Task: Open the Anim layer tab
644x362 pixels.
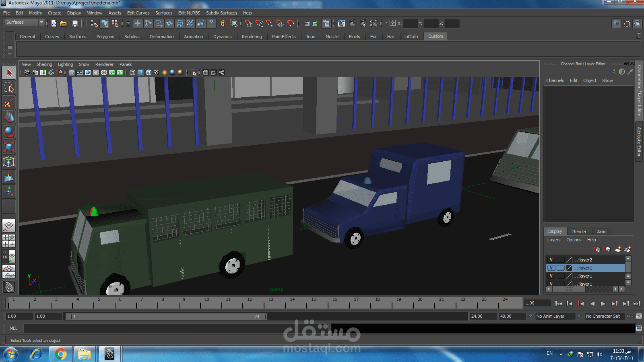Action: point(601,232)
